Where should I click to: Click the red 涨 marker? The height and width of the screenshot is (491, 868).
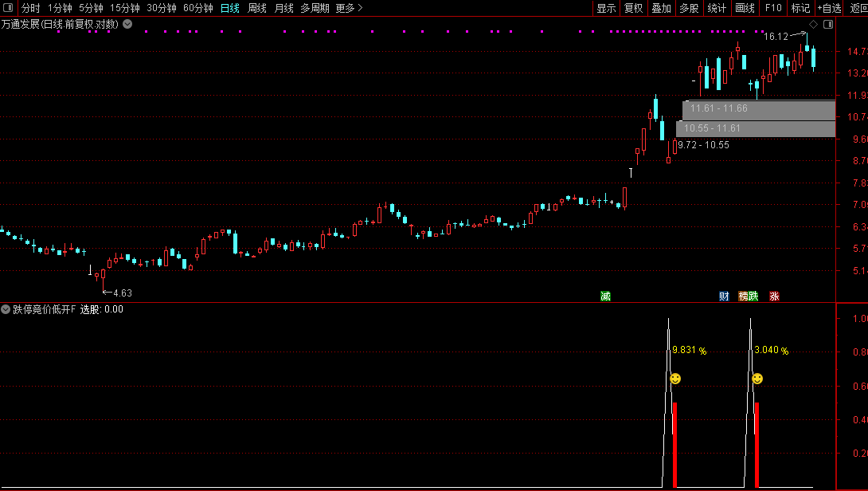tap(775, 296)
